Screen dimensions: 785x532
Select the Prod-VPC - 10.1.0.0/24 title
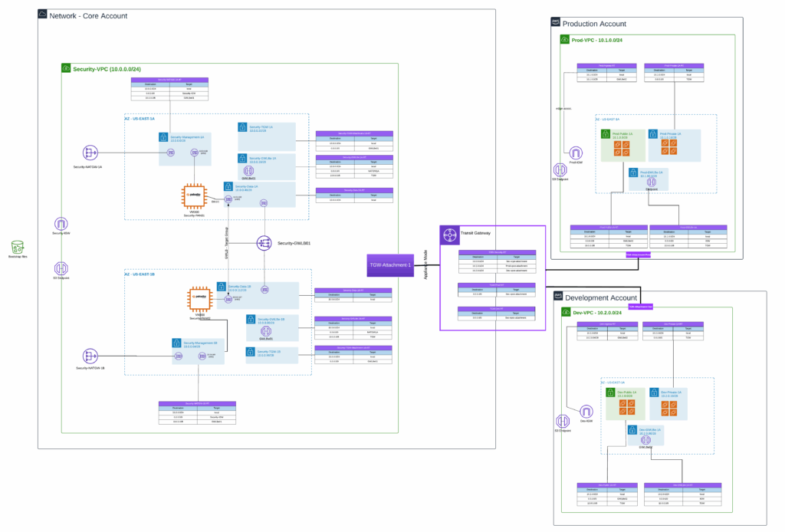pos(598,39)
